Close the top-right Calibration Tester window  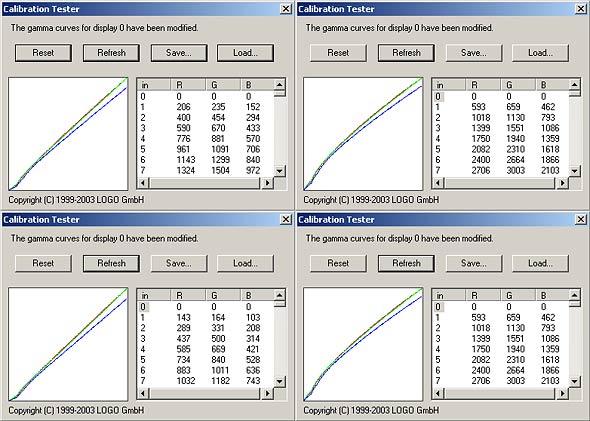(581, 9)
